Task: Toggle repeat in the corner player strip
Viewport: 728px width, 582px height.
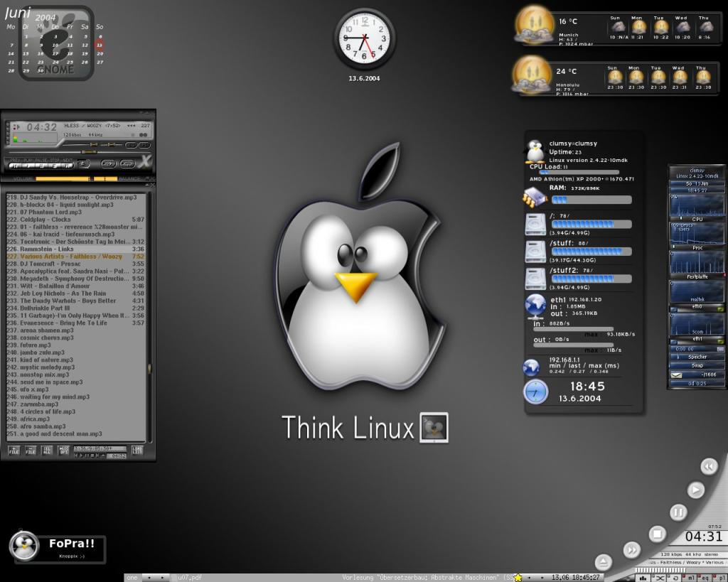Action: (x=675, y=578)
